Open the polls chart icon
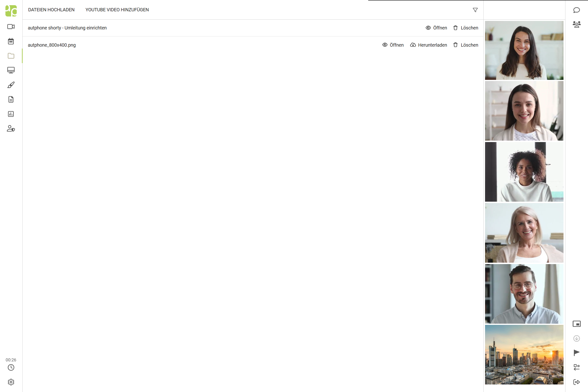Screen dimensions: 588x392 tap(11, 114)
